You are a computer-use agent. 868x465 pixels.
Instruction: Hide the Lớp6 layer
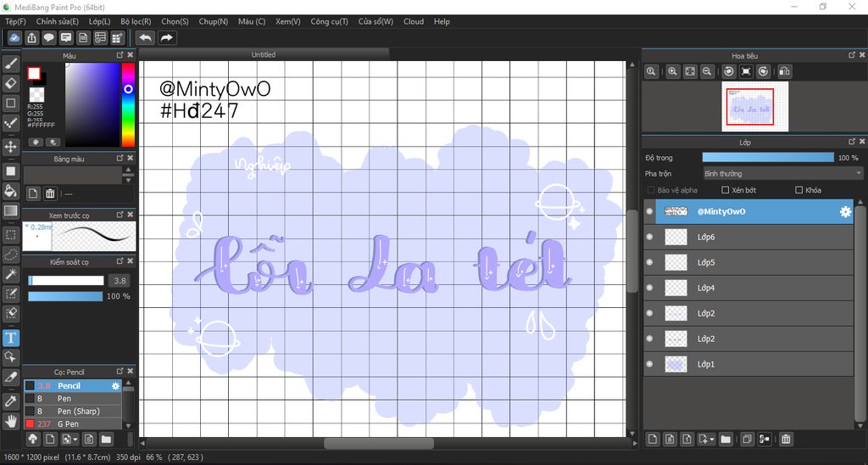coord(649,238)
